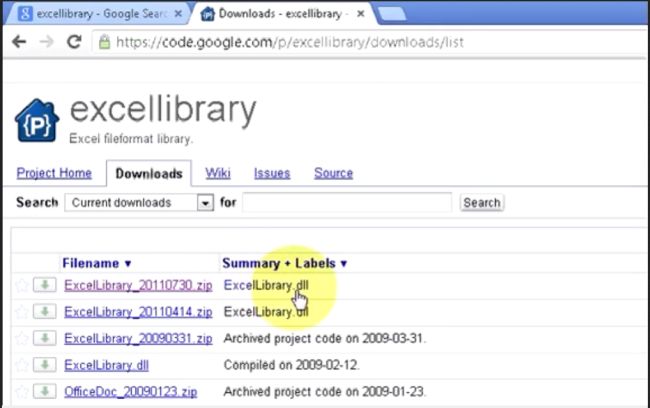
Task: Click 'Compiled on 2009-02-12.' summary
Action: [x=291, y=365]
